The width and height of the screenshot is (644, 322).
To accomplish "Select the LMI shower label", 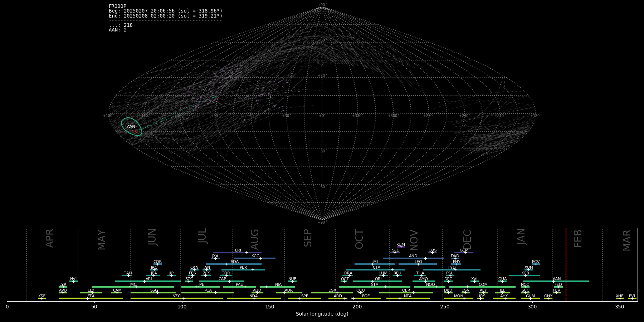I will pos(374,262).
